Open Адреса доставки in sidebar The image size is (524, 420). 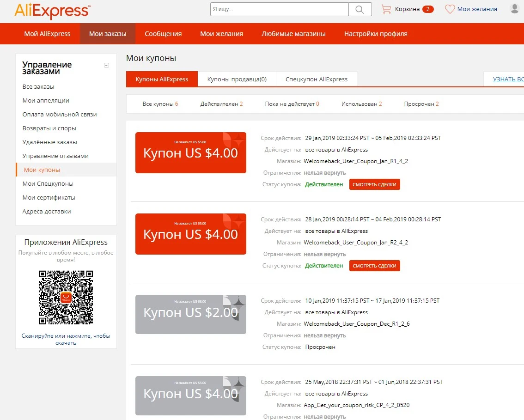coord(47,212)
